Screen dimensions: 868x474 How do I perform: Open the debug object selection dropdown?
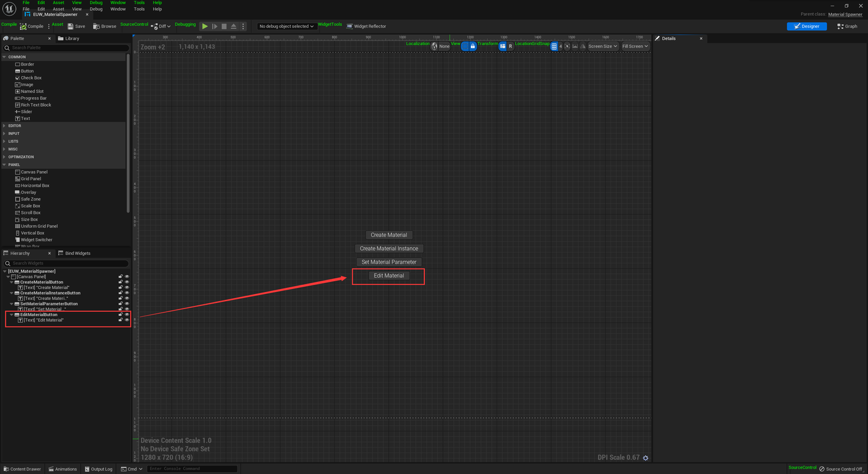[287, 27]
